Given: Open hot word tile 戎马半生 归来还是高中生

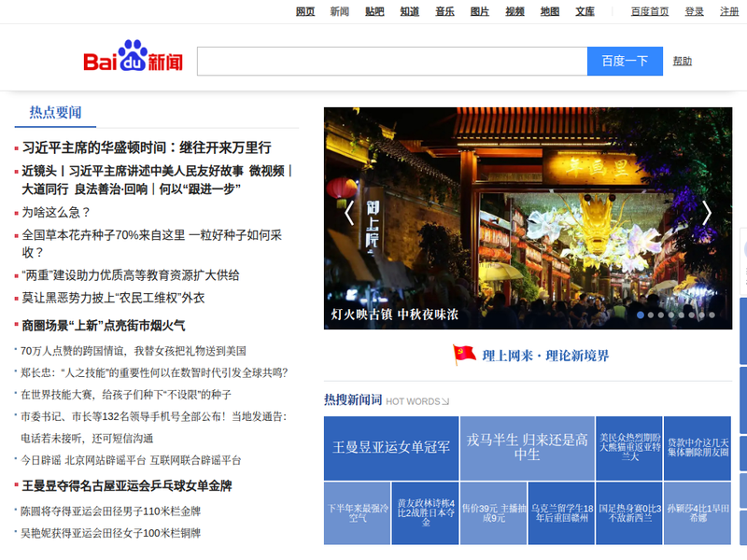Looking at the screenshot, I should pos(528,448).
